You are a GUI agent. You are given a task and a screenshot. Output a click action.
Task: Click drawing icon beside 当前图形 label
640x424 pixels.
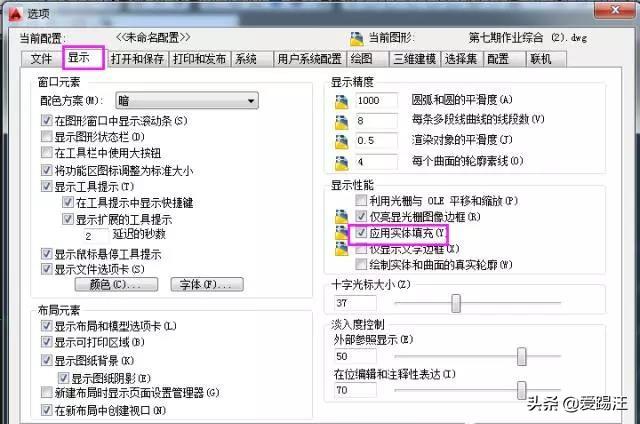357,38
